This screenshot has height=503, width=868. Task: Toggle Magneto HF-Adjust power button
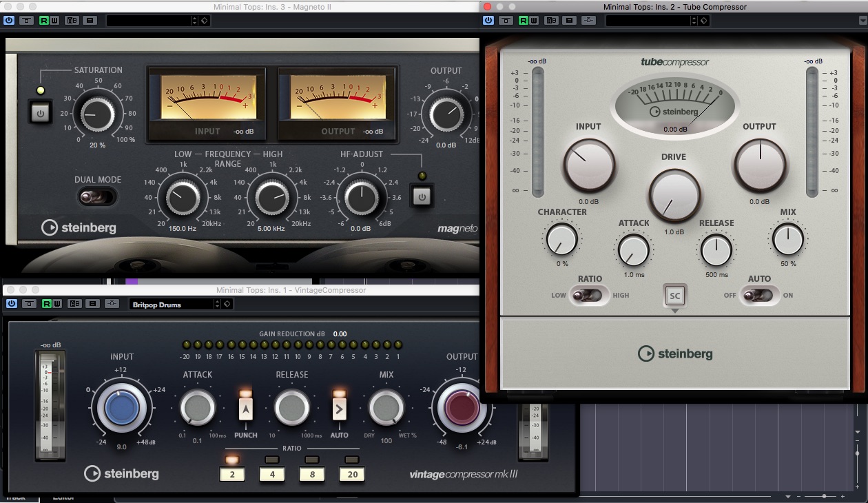coord(422,196)
